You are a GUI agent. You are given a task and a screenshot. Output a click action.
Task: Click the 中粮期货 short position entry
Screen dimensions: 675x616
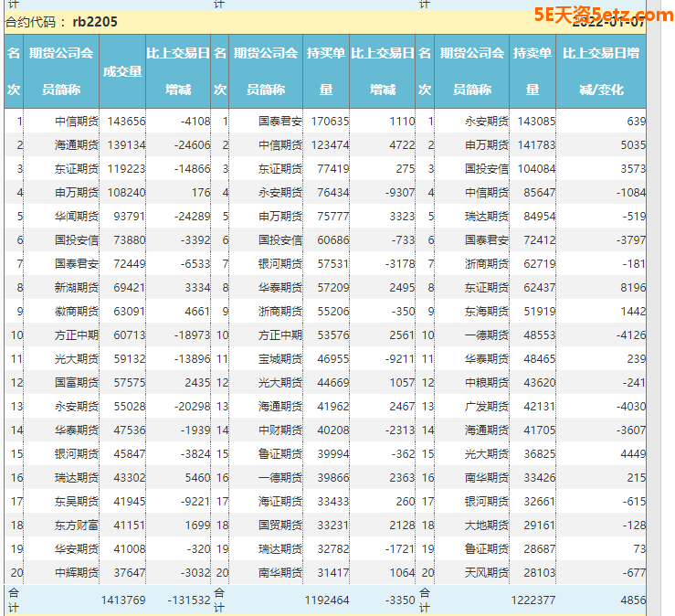(486, 382)
